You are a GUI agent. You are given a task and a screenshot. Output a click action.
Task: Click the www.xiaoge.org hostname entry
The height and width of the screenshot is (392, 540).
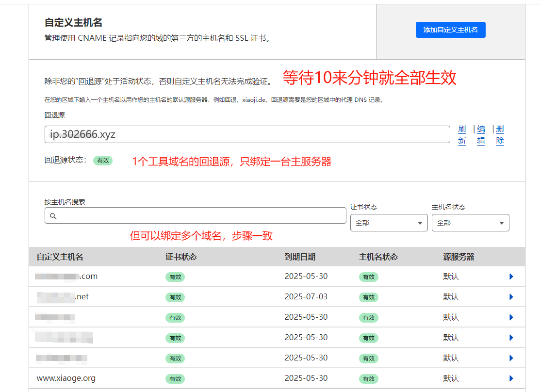coord(66,378)
